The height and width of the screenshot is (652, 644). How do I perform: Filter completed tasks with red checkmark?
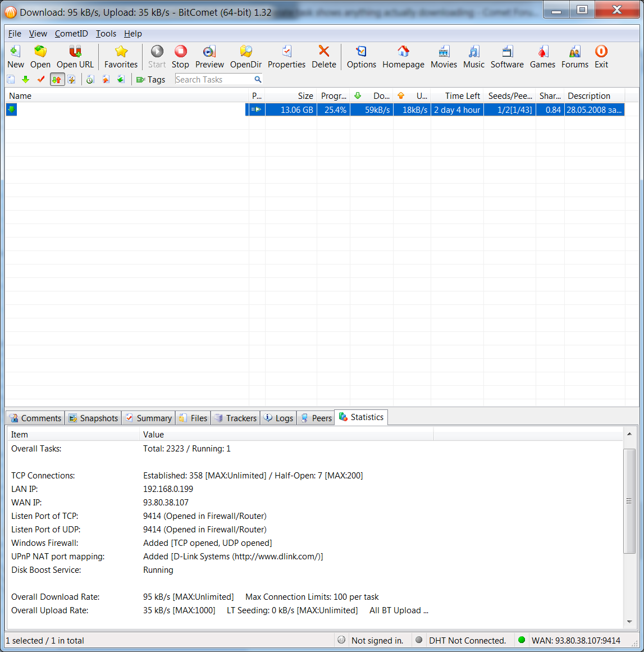(41, 79)
